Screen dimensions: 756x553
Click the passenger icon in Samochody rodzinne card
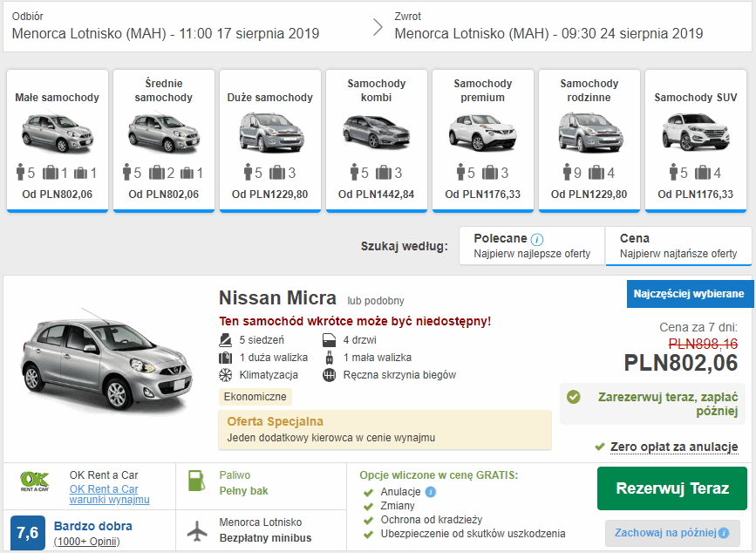click(x=567, y=172)
